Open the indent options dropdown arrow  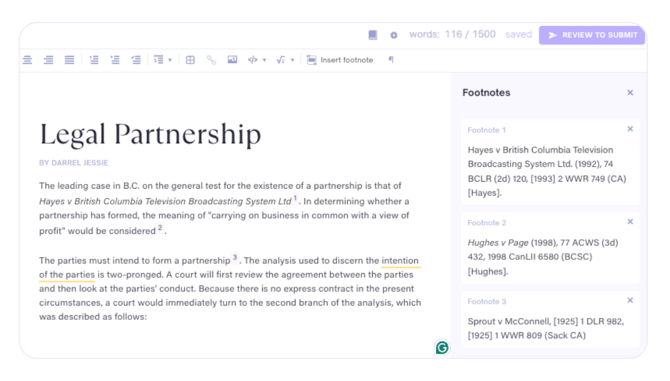(170, 60)
